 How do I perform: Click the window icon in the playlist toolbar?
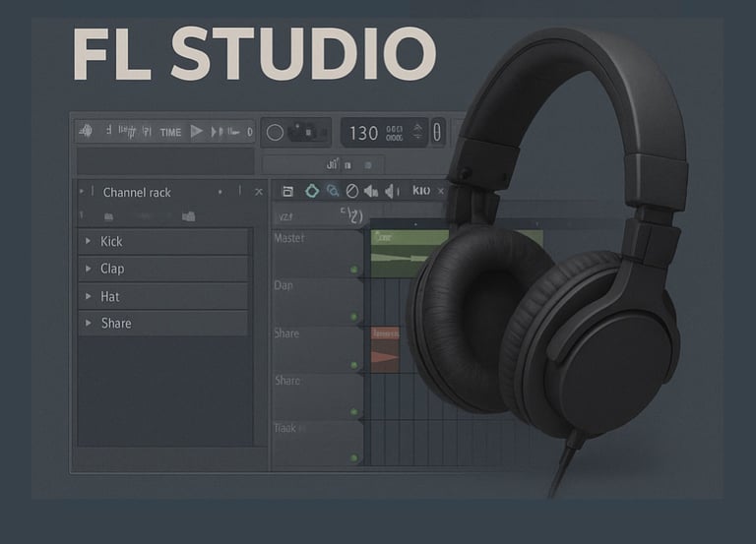point(287,191)
